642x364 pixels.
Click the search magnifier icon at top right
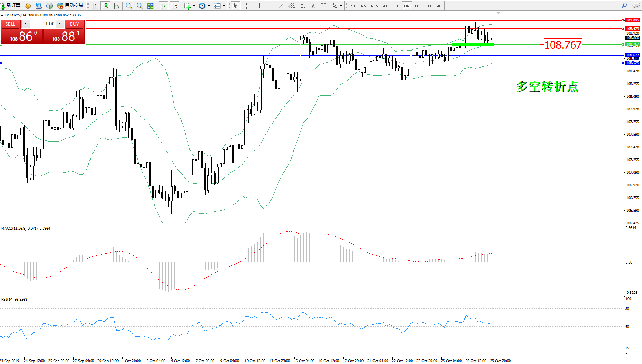coord(624,6)
